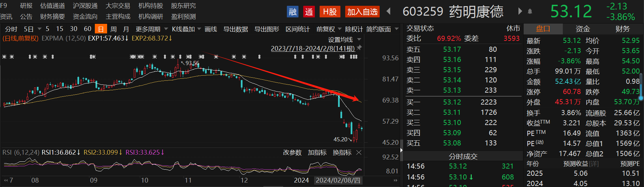Select the 月 monthly period
This screenshot has height=187, width=644.
(126, 29)
